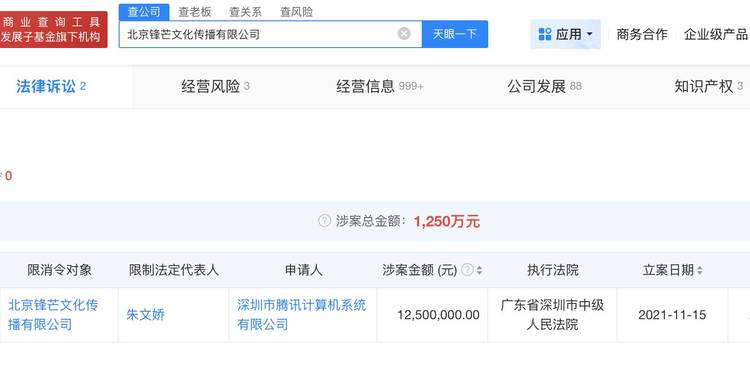Switch to 查关系 search tab

[x=245, y=12]
